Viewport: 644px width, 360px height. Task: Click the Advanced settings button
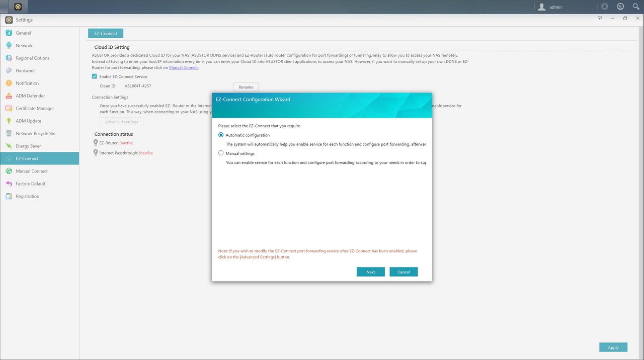(121, 122)
